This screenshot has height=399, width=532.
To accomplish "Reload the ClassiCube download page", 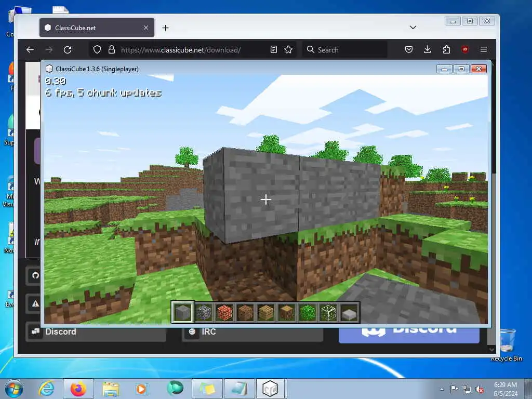I will click(x=68, y=50).
